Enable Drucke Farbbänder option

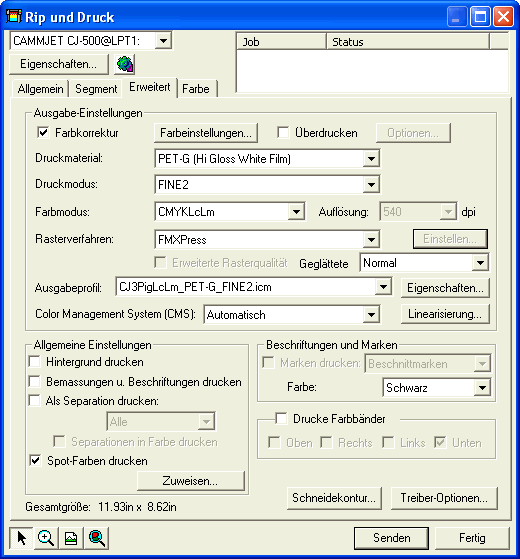[281, 419]
